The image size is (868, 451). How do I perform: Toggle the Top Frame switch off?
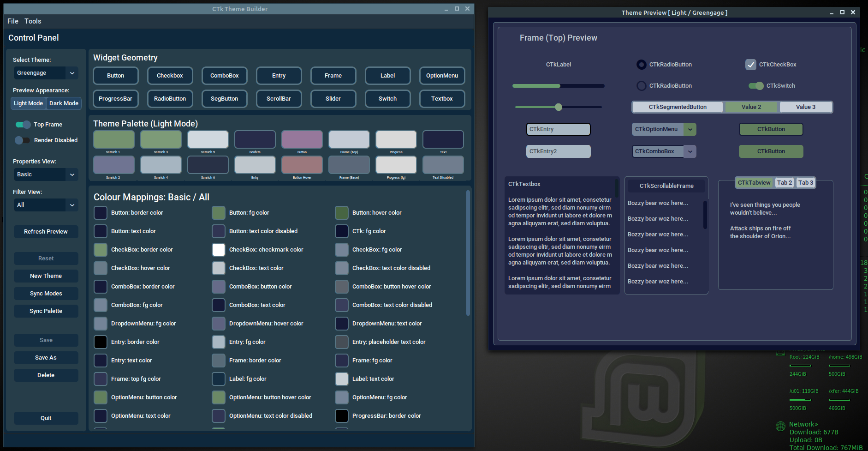[22, 124]
